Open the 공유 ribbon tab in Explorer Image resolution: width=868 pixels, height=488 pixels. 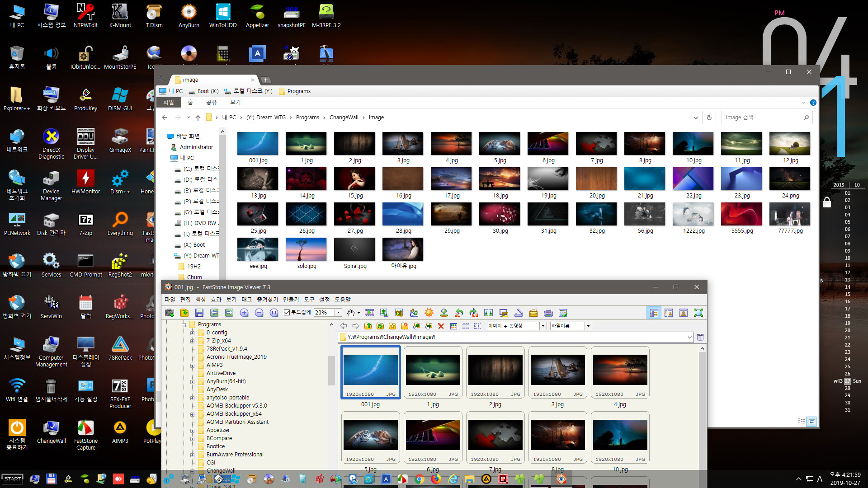[x=212, y=103]
